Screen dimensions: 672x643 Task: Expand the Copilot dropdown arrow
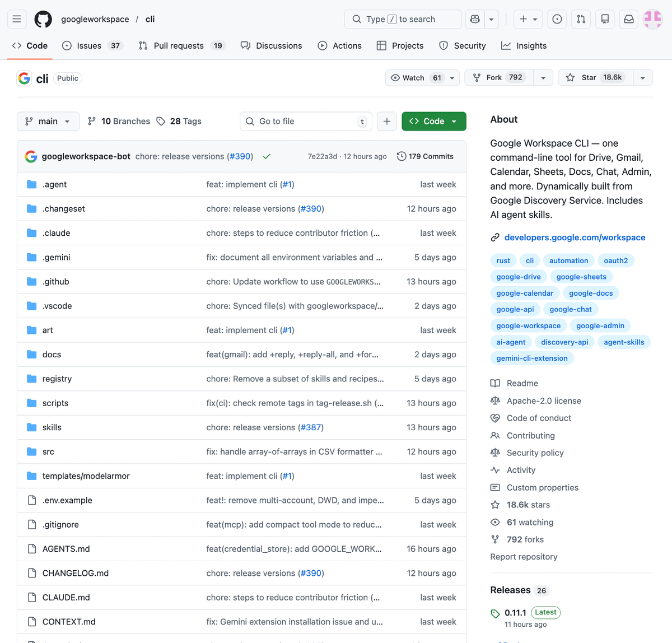click(x=491, y=19)
